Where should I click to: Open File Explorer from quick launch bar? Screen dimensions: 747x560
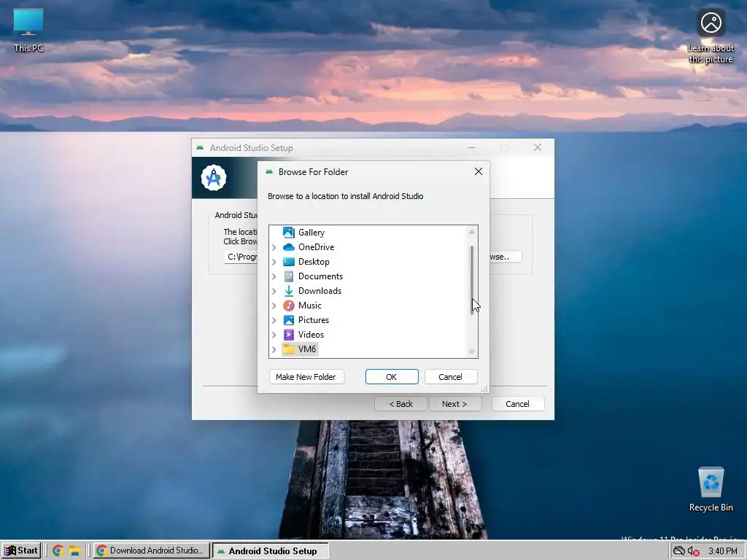coord(75,551)
